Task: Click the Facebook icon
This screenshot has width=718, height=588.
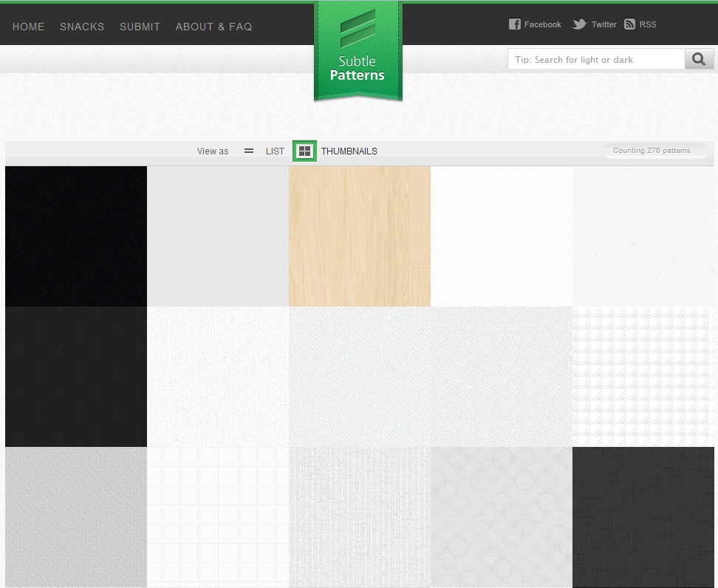Action: coord(515,24)
